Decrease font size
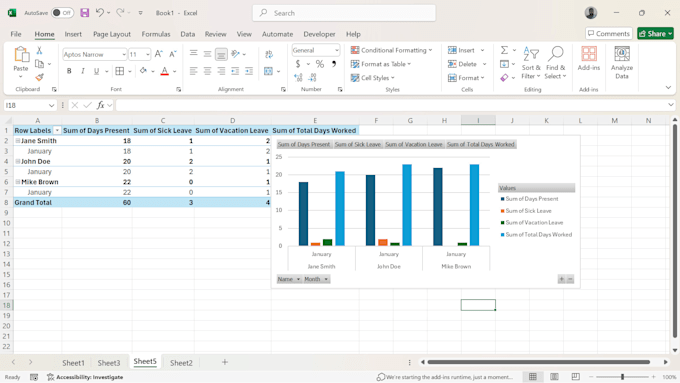Image resolution: width=680 pixels, height=383 pixels. click(x=173, y=54)
